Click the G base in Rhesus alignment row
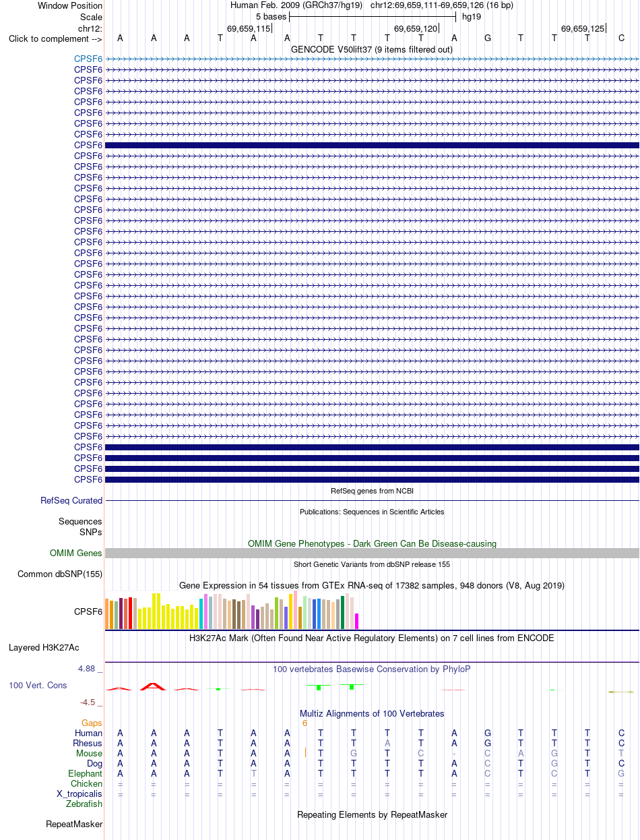 coord(488,743)
